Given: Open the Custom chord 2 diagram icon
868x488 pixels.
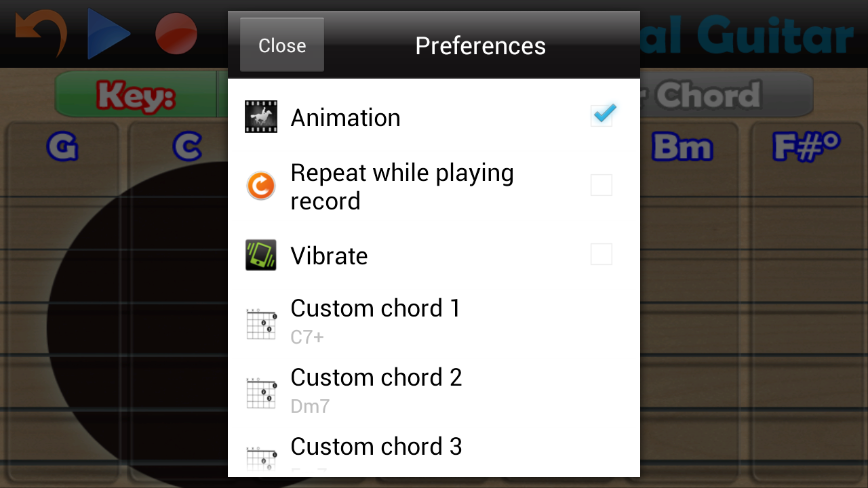Looking at the screenshot, I should tap(261, 392).
